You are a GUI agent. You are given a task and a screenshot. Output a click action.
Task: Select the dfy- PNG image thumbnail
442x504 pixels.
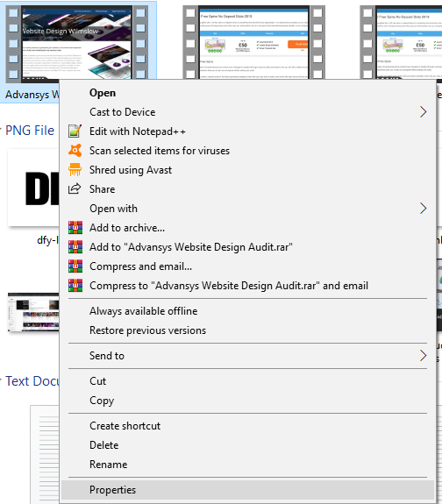[x=33, y=188]
